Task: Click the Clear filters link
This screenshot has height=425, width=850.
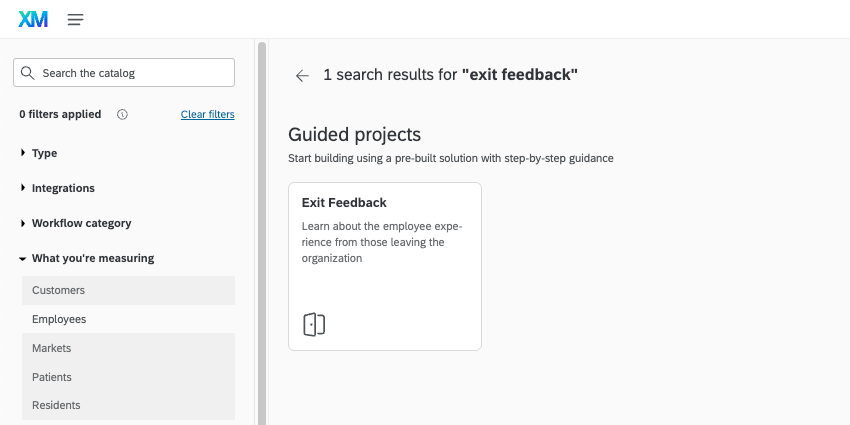Action: tap(207, 114)
